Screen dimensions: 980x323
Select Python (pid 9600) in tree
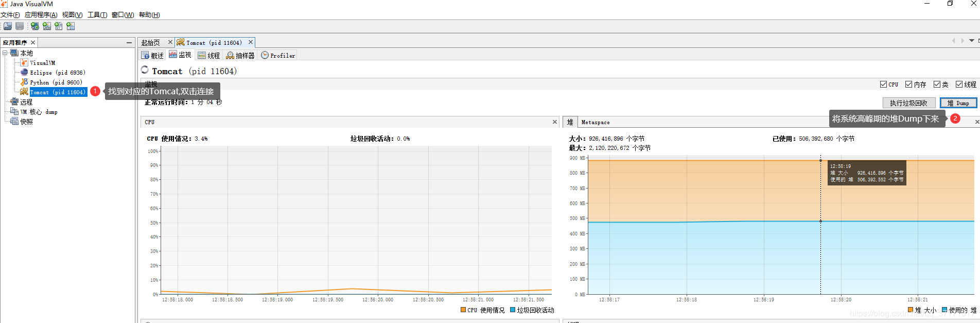56,82
